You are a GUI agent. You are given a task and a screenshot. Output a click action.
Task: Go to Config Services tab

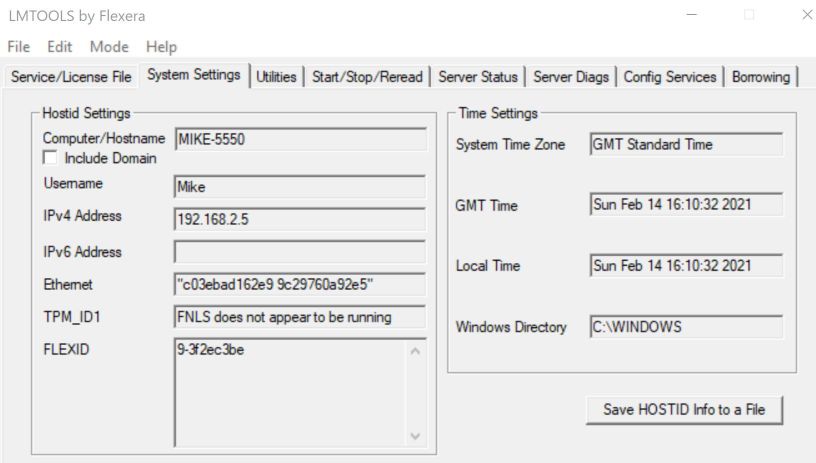click(670, 77)
